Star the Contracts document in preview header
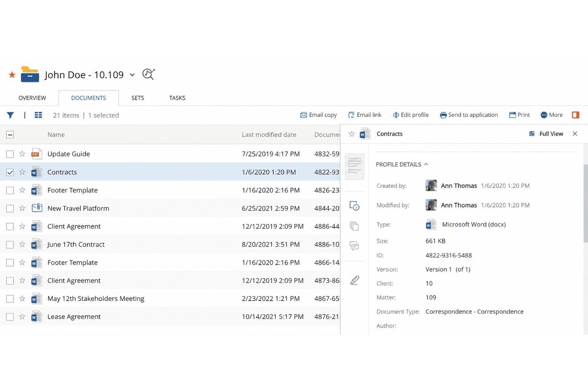Viewport: 588px width, 392px height. point(352,134)
